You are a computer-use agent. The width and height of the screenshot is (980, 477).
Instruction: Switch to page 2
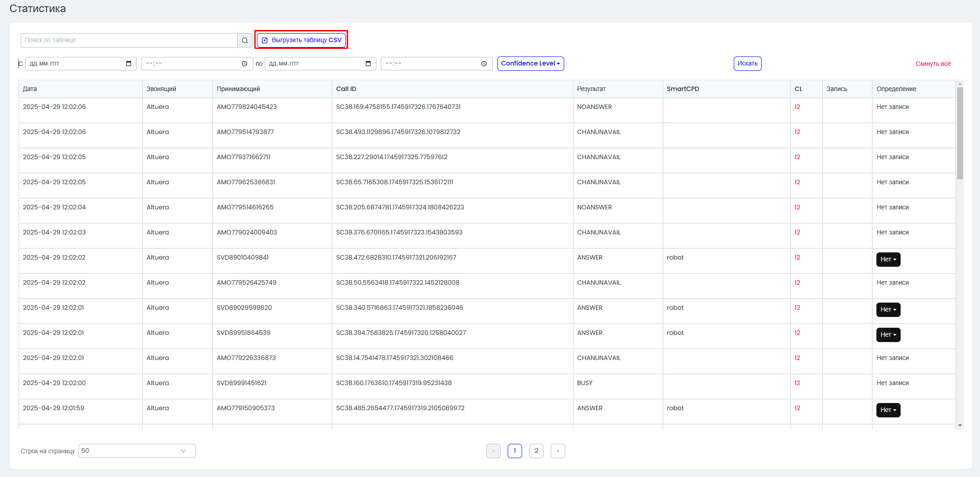(x=536, y=451)
